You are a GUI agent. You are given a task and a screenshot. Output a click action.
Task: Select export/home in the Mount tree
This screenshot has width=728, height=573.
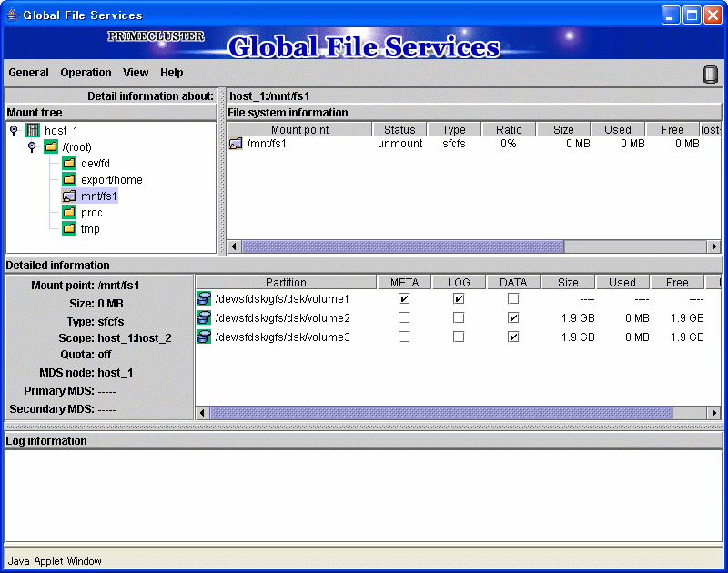pyautogui.click(x=111, y=179)
